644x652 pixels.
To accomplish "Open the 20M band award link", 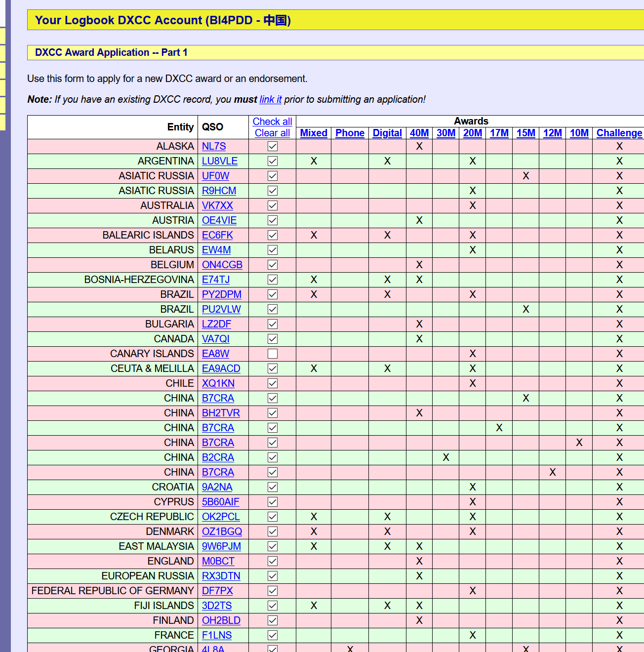I will tap(473, 133).
